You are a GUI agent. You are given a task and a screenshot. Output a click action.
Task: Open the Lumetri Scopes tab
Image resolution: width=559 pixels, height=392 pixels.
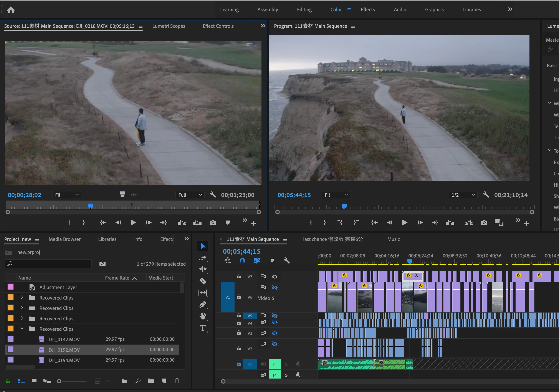point(169,26)
